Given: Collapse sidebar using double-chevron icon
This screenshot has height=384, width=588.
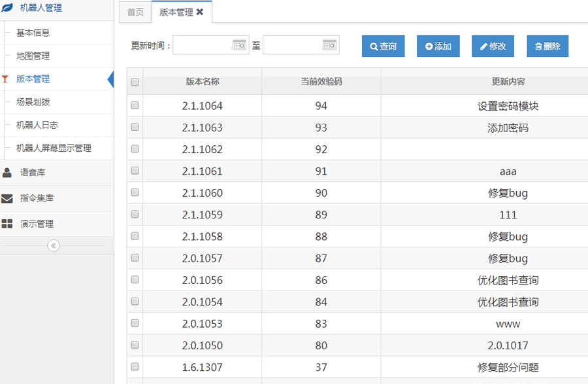Looking at the screenshot, I should (54, 245).
